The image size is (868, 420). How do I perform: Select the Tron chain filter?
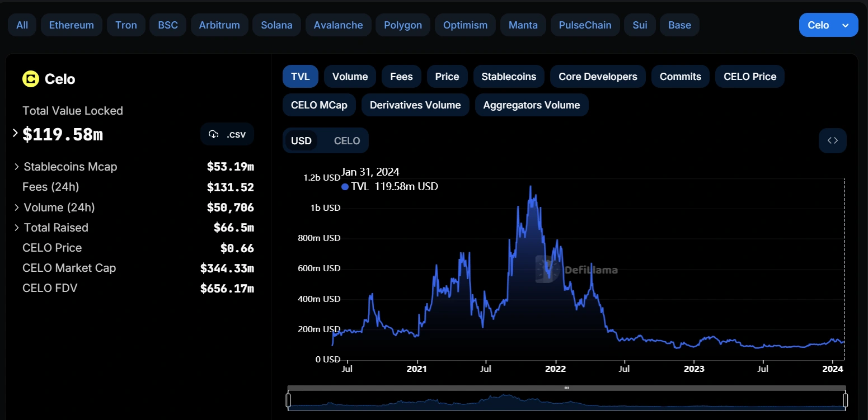[x=126, y=25]
